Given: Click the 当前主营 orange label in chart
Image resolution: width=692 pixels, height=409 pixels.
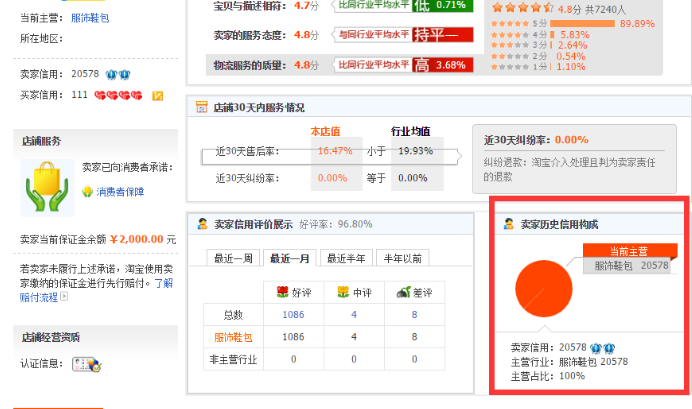Looking at the screenshot, I should pyautogui.click(x=631, y=250).
